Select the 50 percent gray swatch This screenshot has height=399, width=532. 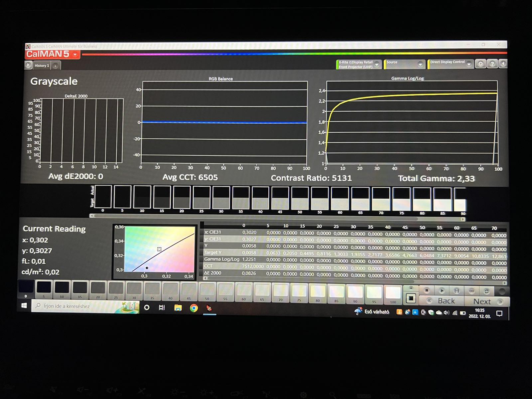tap(207, 290)
